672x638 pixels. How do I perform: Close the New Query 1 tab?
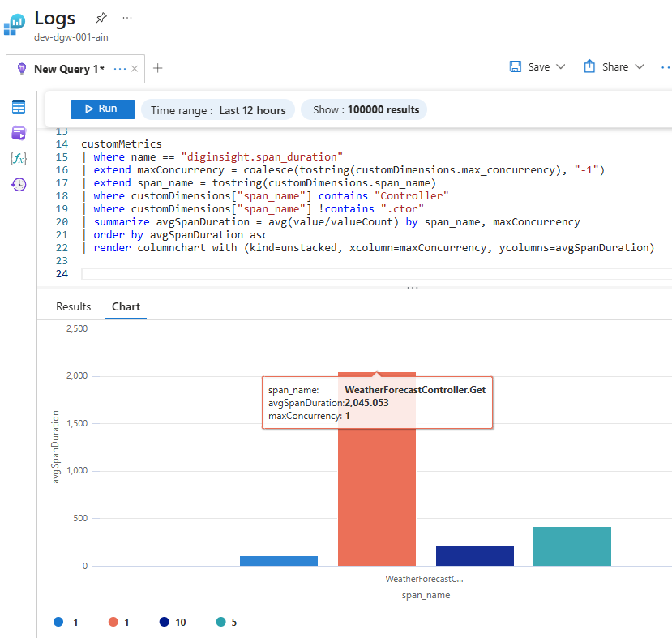click(135, 69)
